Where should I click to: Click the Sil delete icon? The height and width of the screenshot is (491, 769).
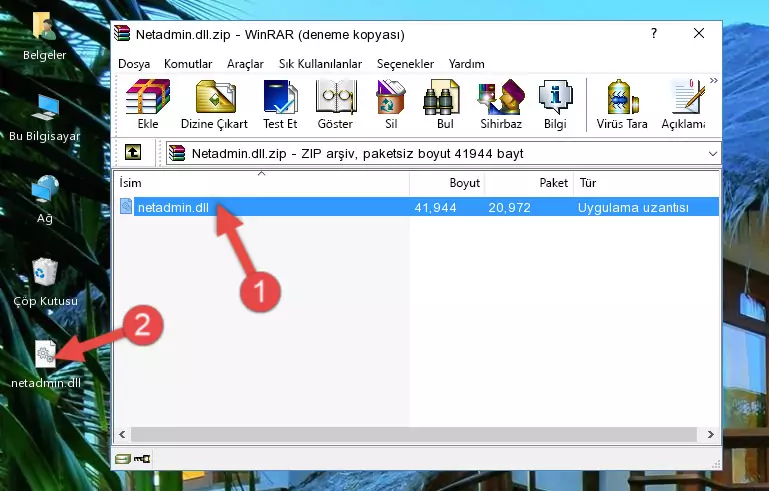click(391, 104)
